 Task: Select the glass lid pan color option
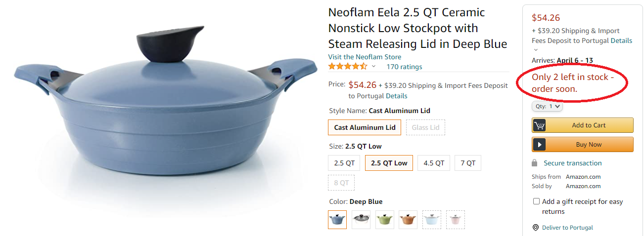[x=361, y=220]
